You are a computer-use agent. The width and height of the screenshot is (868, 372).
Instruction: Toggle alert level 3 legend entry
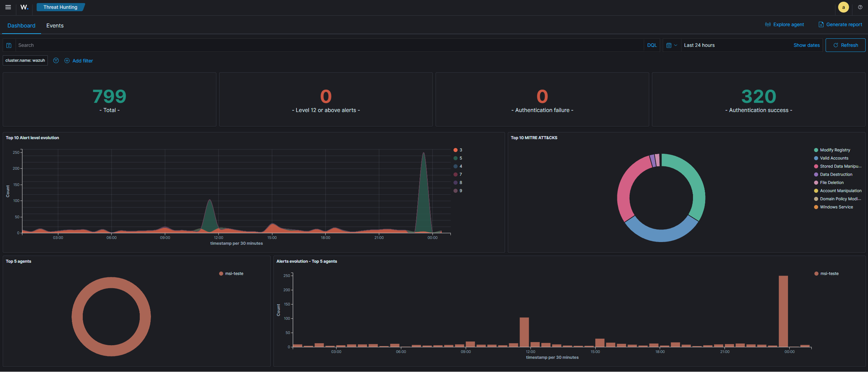point(458,150)
